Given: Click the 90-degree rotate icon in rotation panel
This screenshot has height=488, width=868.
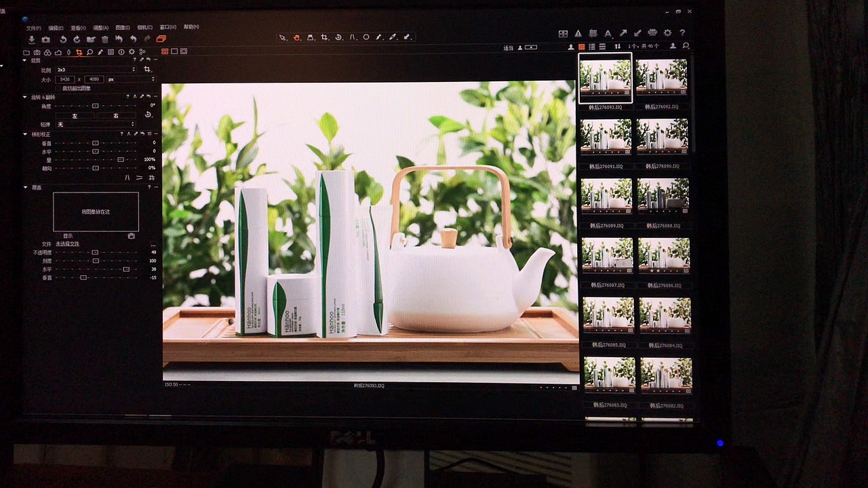Looking at the screenshot, I should pyautogui.click(x=148, y=115).
